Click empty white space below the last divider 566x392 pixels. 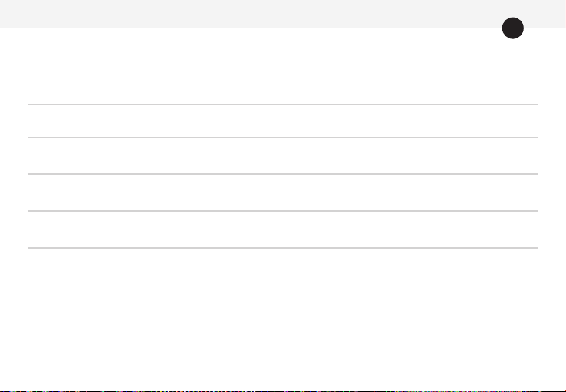pos(283,319)
